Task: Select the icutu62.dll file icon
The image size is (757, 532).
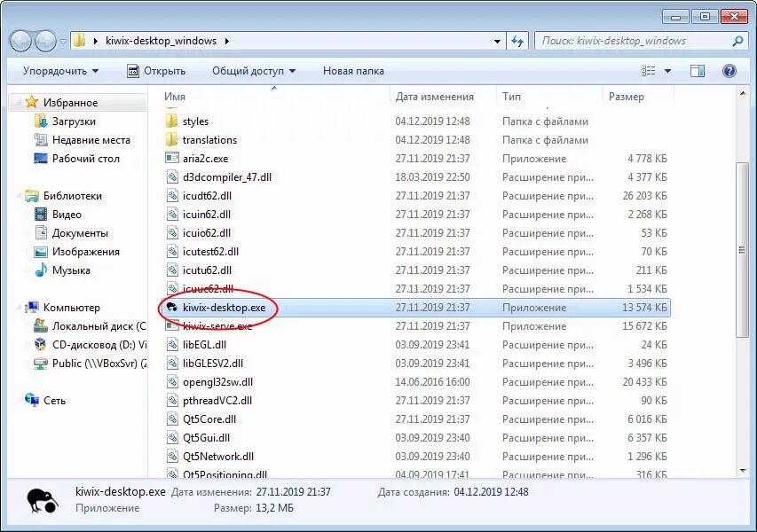Action: (x=172, y=270)
